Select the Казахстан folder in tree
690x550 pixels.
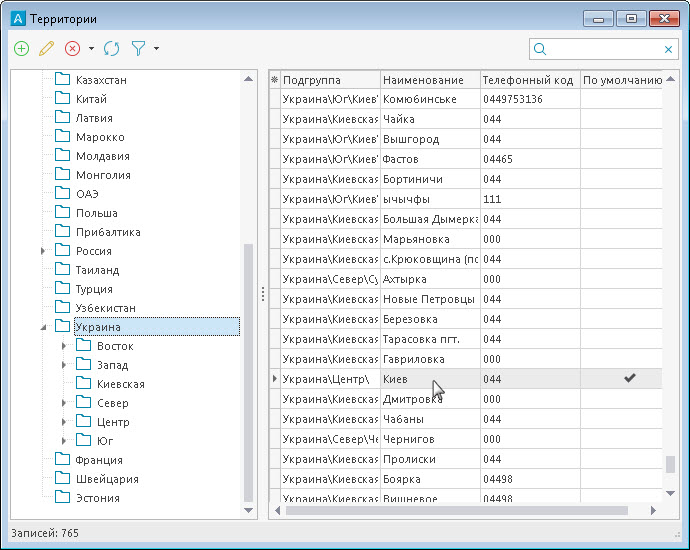101,80
